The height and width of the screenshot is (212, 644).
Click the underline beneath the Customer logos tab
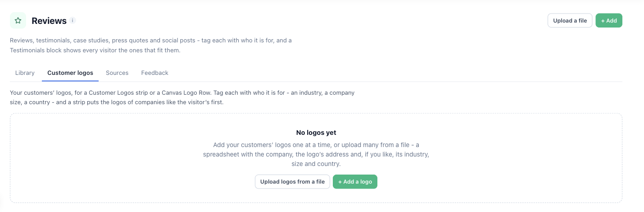[70, 81]
